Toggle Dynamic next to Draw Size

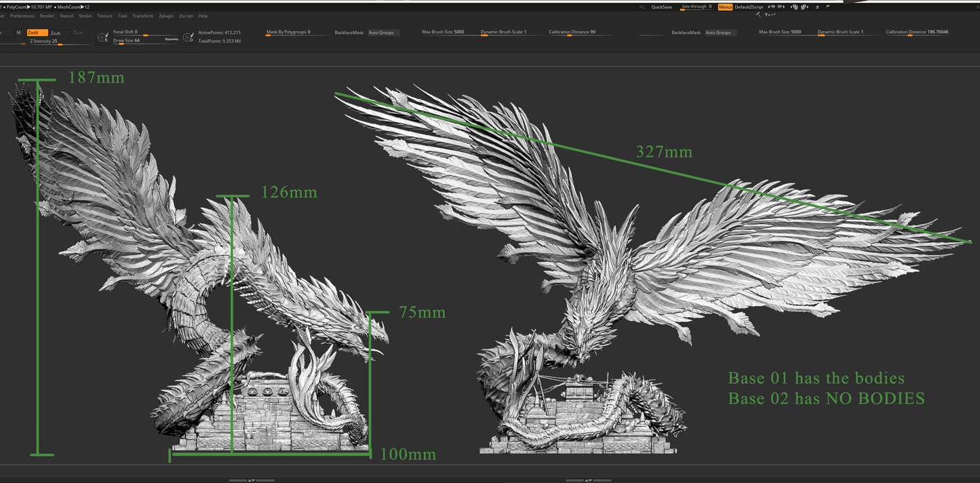[172, 39]
